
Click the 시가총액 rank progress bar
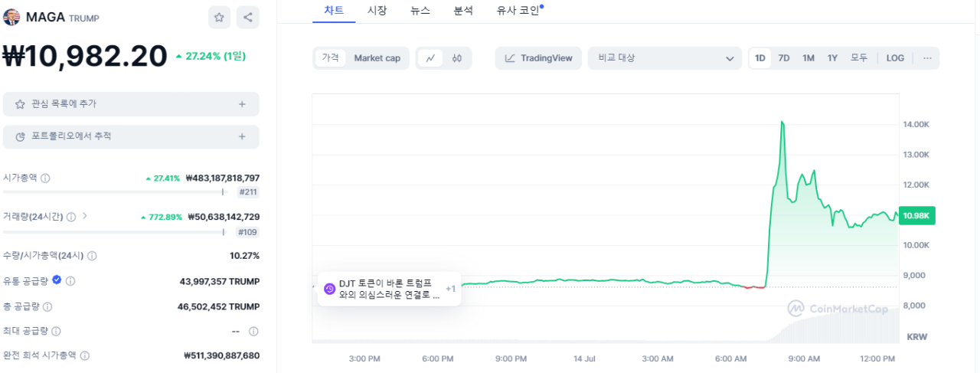115,192
